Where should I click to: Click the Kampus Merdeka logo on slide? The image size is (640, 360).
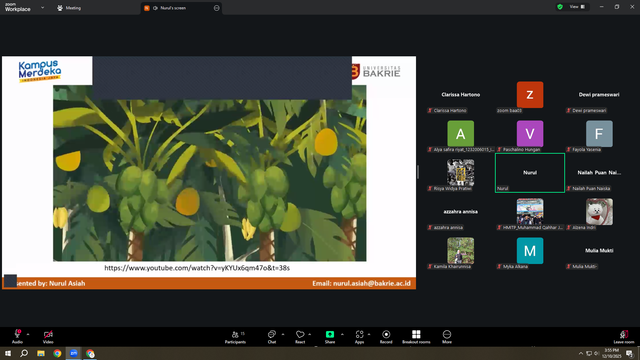(40, 71)
